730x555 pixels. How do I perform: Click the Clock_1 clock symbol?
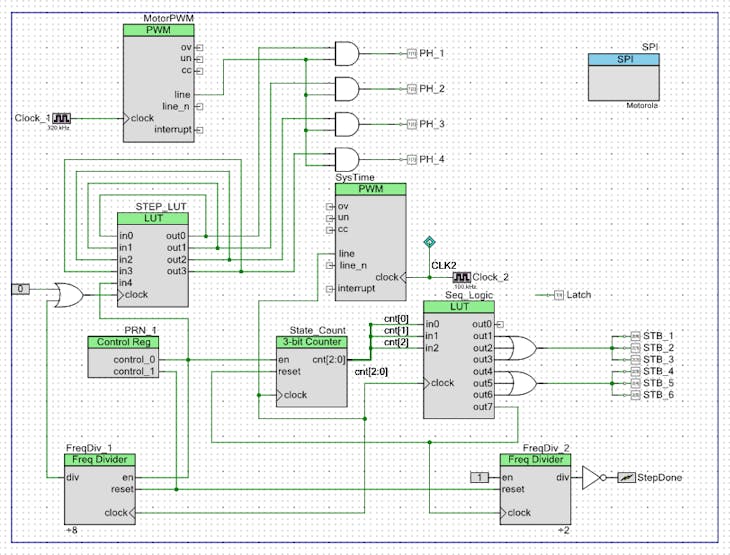coord(61,118)
